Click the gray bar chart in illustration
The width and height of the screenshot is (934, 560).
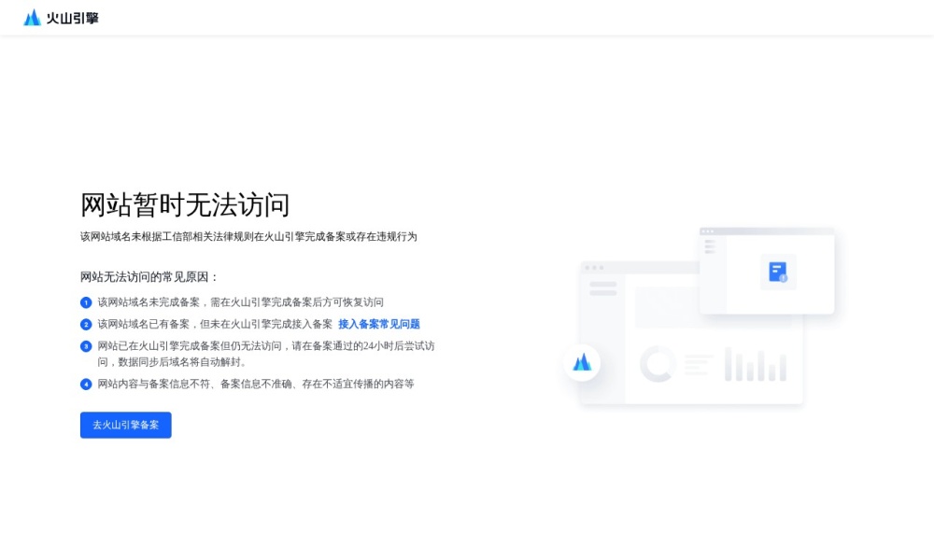[756, 365]
